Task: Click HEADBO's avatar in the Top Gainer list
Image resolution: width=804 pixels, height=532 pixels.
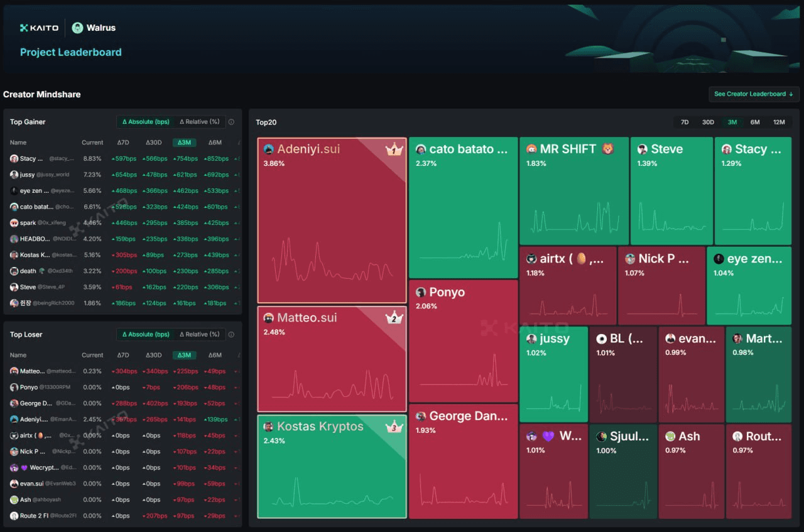Action: click(14, 239)
